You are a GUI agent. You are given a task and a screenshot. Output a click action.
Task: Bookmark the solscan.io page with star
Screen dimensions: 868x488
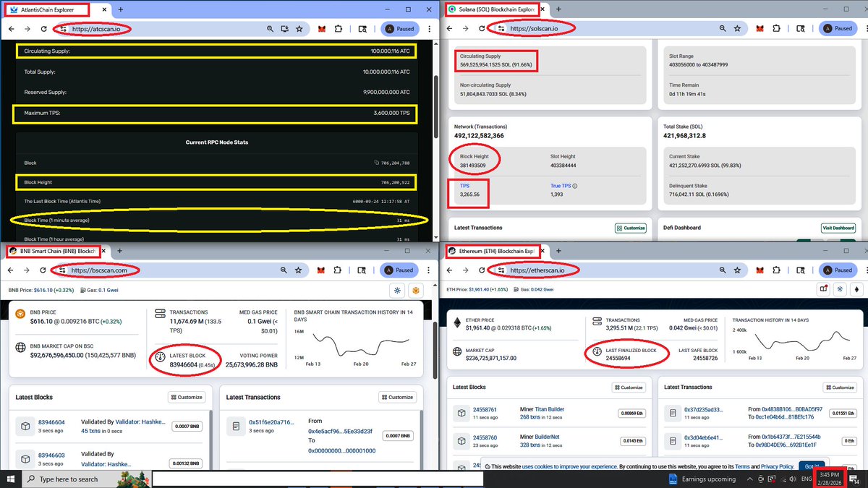click(x=737, y=28)
